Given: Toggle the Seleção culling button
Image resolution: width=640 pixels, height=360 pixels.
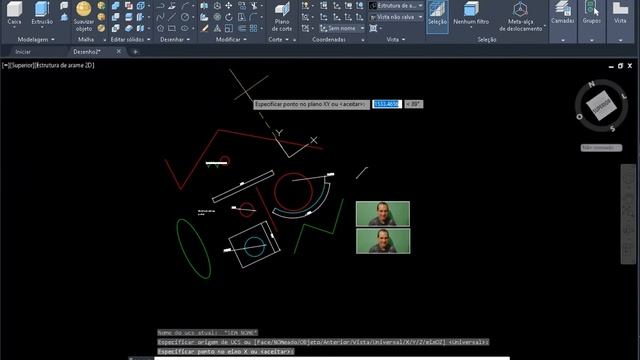Looking at the screenshot, I should pyautogui.click(x=437, y=16).
